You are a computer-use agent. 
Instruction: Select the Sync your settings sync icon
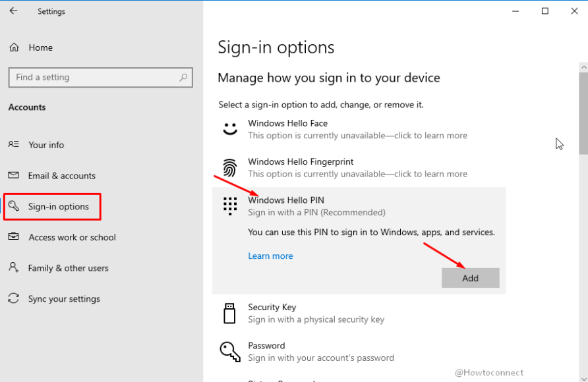(13, 298)
